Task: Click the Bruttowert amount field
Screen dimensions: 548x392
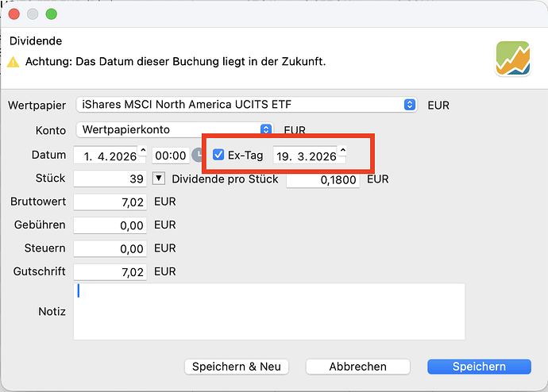Action: [110, 202]
